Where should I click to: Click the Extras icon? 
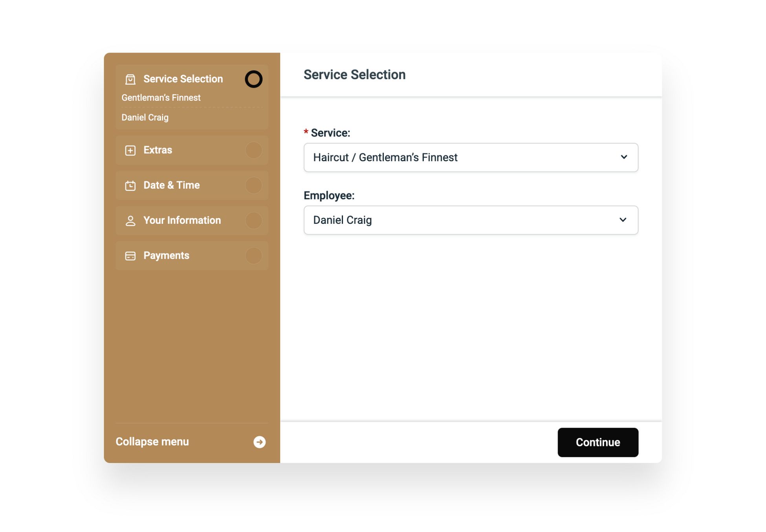coord(130,150)
